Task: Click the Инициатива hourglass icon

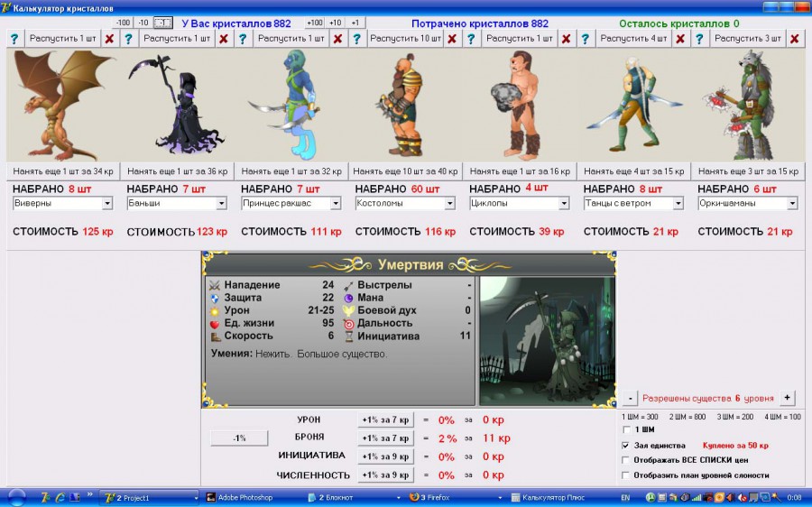Action: [x=349, y=336]
